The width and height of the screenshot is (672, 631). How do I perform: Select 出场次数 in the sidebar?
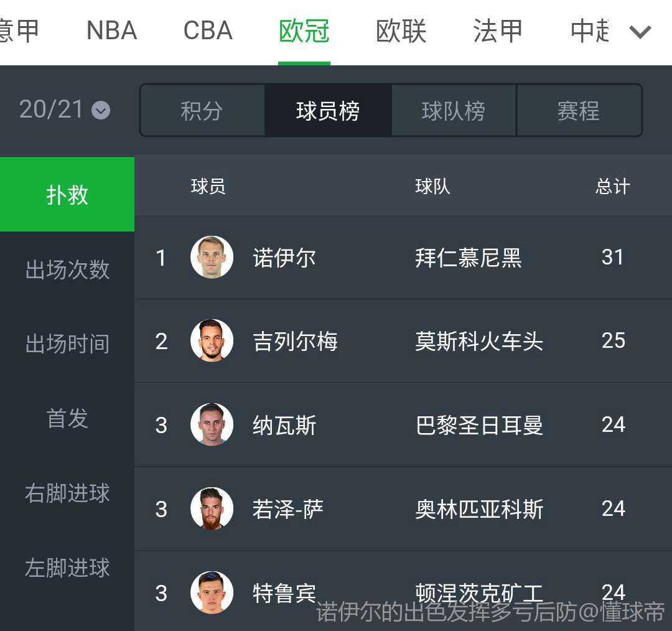67,269
